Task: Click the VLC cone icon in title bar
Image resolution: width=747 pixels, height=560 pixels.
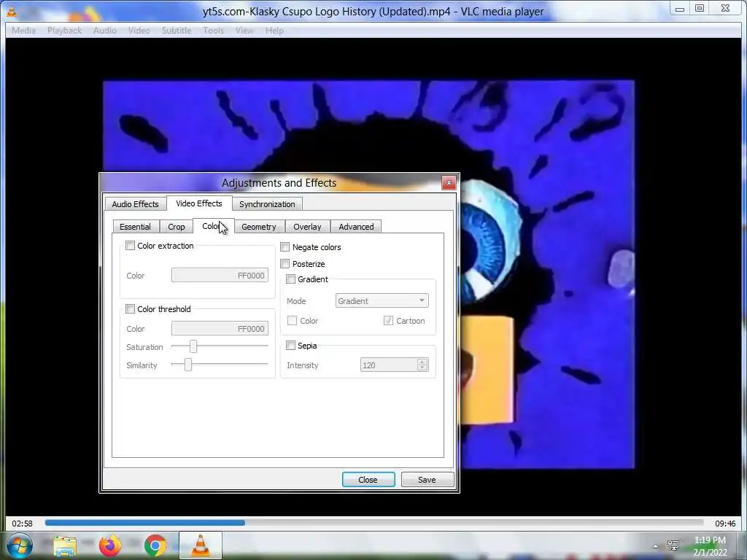Action: tap(12, 12)
